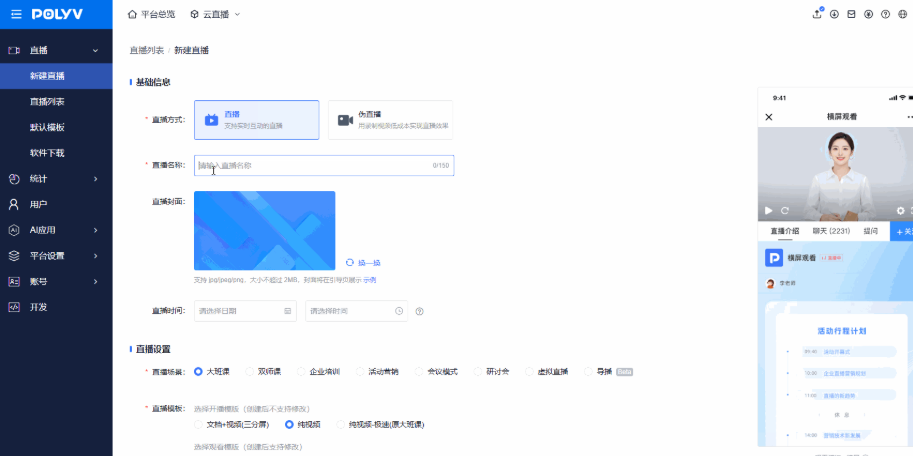Select the 伪直播 broadcast mode card

(x=390, y=120)
